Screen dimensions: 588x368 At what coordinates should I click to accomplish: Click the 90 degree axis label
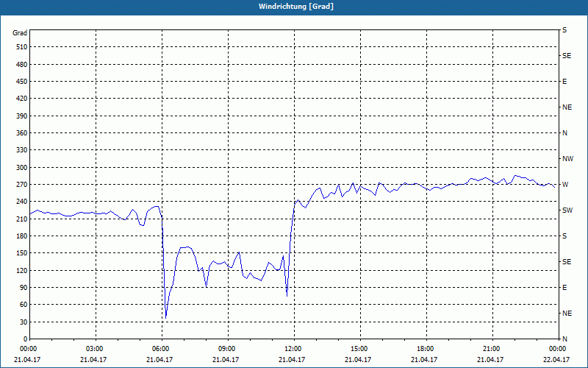click(x=23, y=288)
